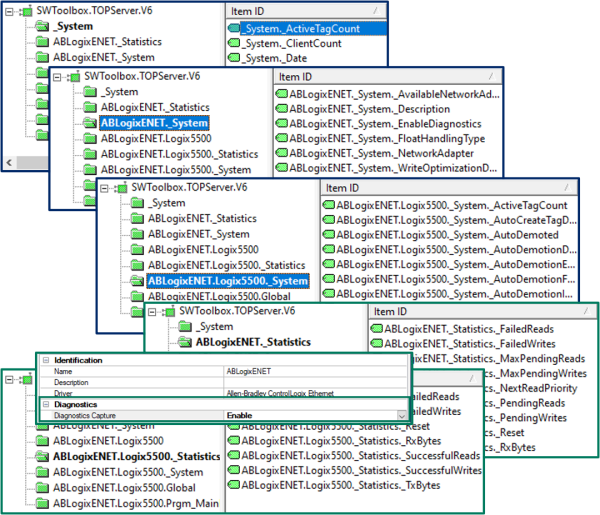Select highlighted ABLogixENET._System tree node
600x515 pixels.
[154, 123]
